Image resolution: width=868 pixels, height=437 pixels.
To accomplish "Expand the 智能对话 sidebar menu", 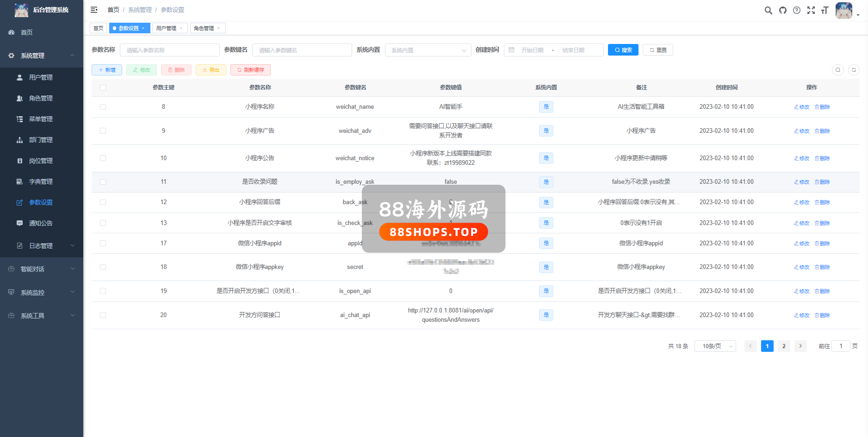I will [42, 269].
